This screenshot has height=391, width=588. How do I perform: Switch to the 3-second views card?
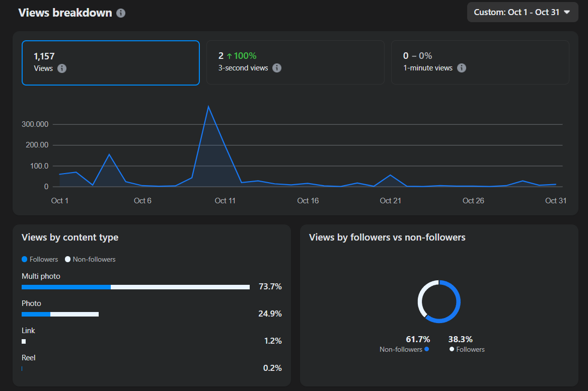click(295, 62)
